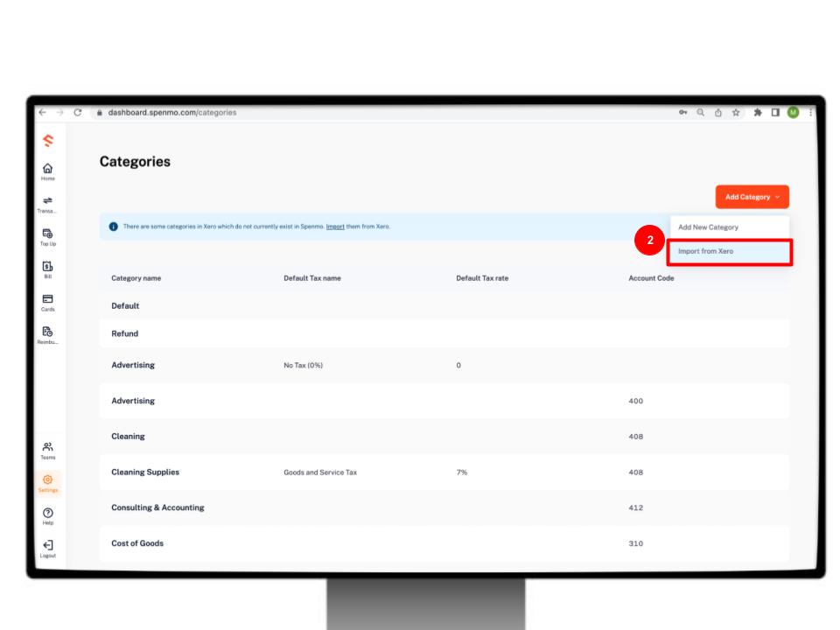Click the zoom magnifier icon in address bar
Image resolution: width=840 pixels, height=630 pixels.
click(701, 113)
